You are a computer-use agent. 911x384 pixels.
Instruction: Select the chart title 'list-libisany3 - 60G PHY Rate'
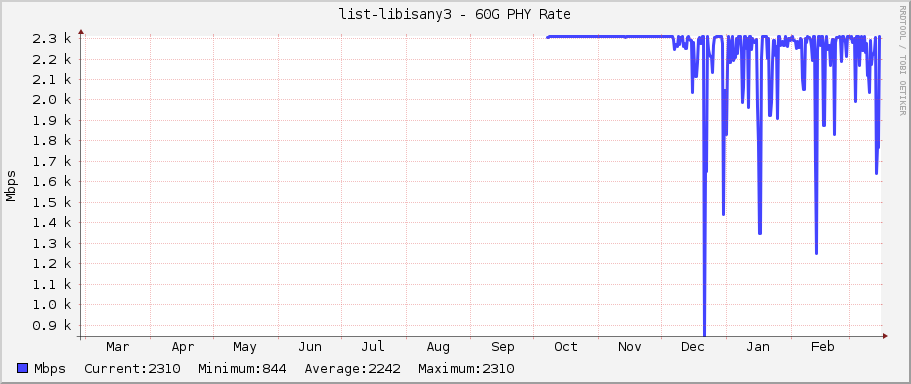pyautogui.click(x=455, y=15)
